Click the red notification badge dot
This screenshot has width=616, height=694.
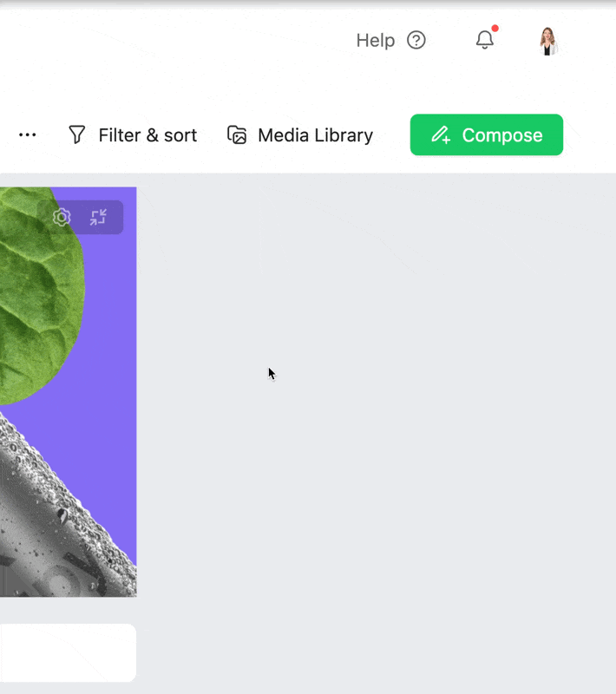click(495, 29)
